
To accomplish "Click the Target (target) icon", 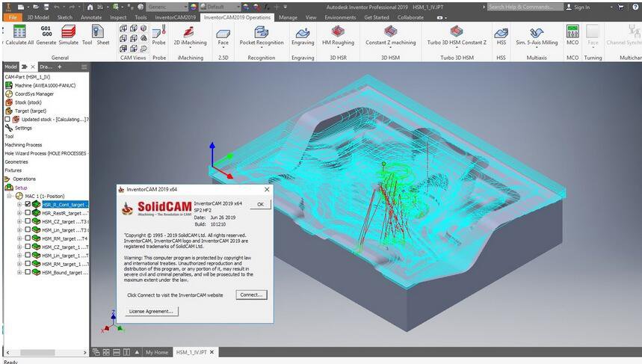I will pyautogui.click(x=9, y=111).
